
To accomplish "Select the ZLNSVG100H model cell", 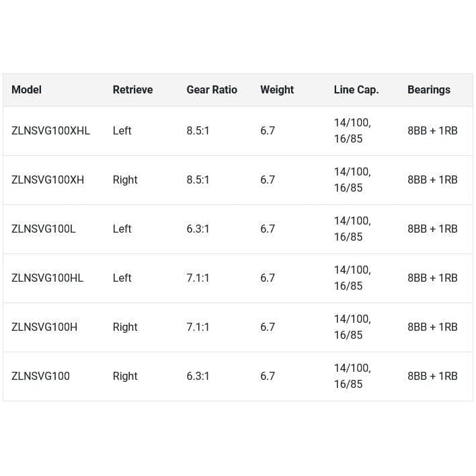I will (44, 327).
